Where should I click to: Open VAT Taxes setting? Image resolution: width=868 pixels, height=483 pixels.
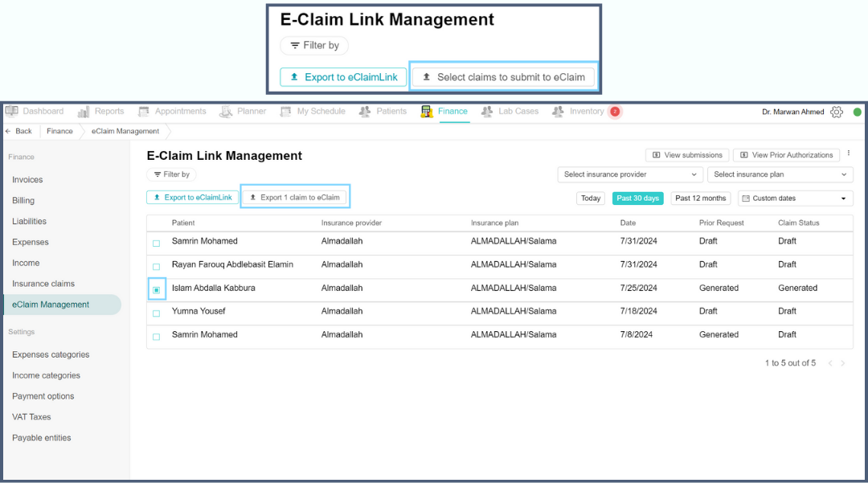31,417
